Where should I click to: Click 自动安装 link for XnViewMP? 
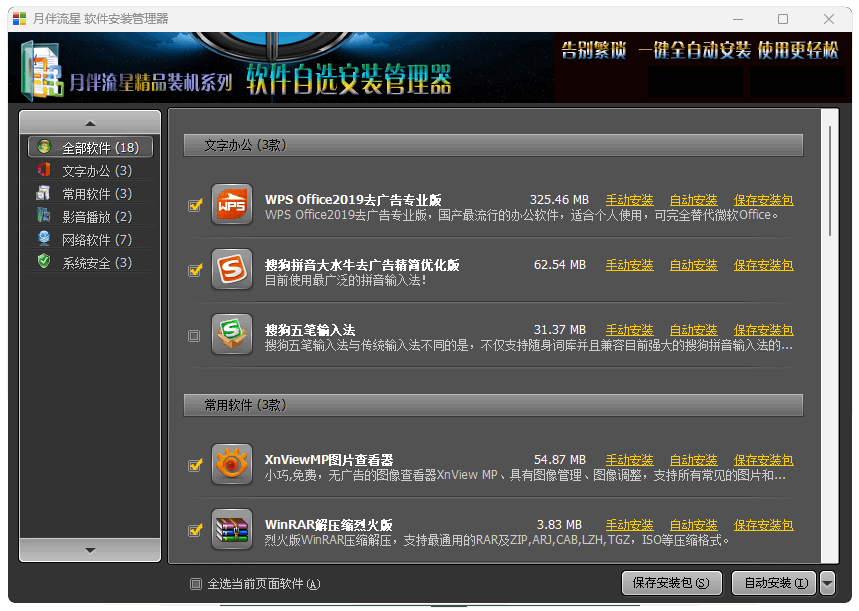point(693,460)
